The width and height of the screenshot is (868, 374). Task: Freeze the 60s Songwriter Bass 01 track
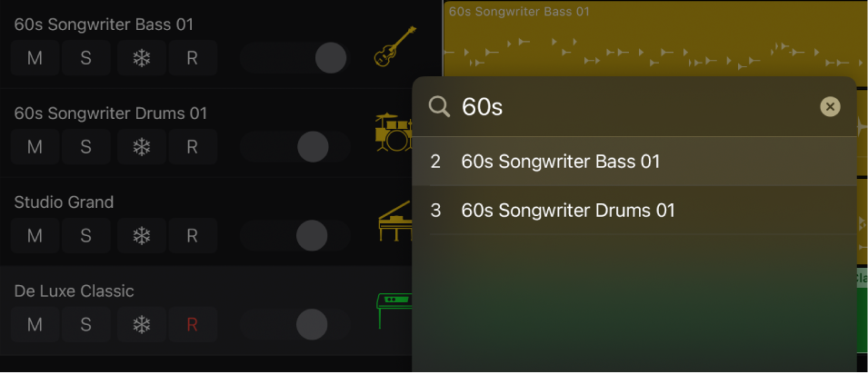click(x=141, y=58)
